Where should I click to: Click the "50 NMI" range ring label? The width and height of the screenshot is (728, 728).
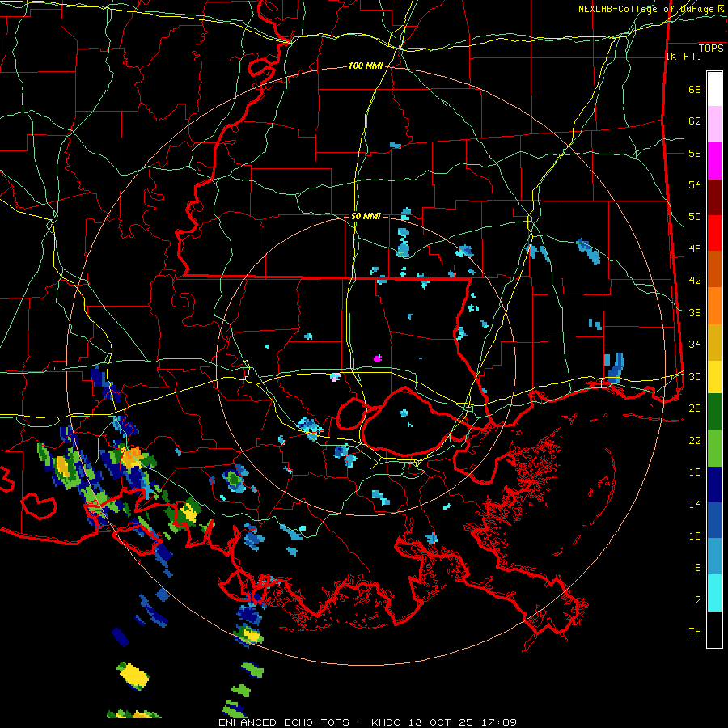(x=366, y=216)
